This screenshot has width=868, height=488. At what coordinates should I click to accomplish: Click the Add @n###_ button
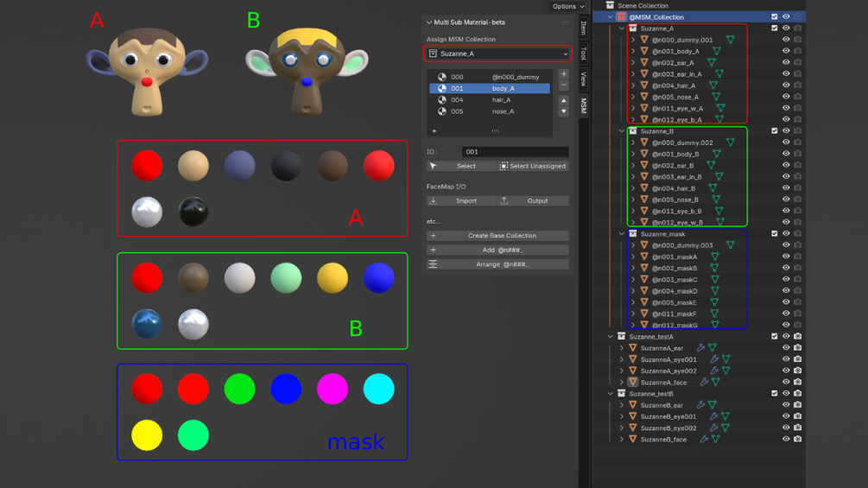tap(497, 250)
